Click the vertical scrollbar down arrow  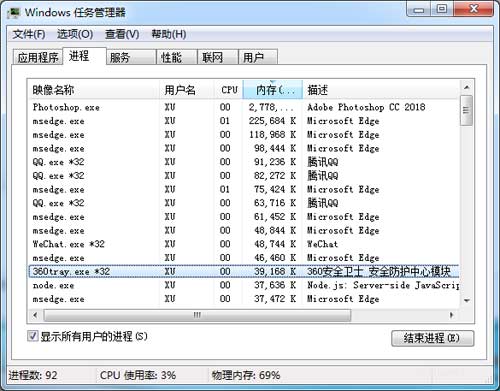coord(467,300)
